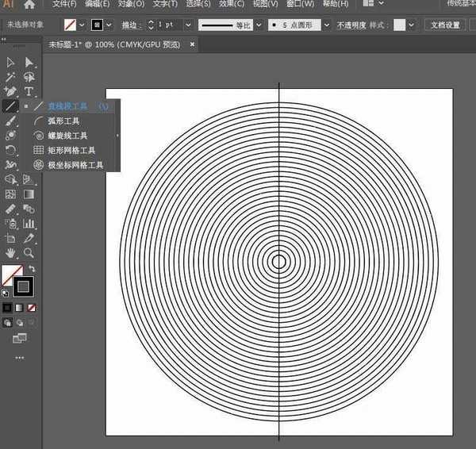The width and height of the screenshot is (476, 449).
Task: Choose 矩形网格工具 from the flyout
Action: [71, 150]
